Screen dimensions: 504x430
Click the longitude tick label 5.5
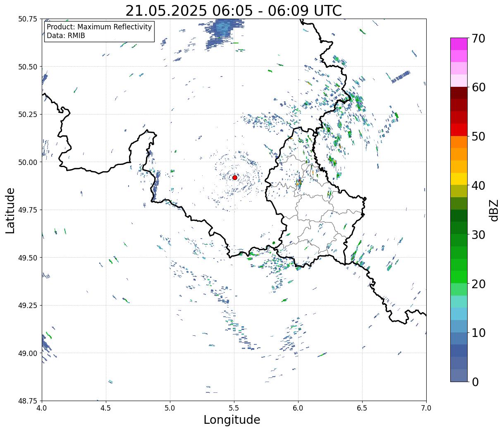[x=234, y=408]
